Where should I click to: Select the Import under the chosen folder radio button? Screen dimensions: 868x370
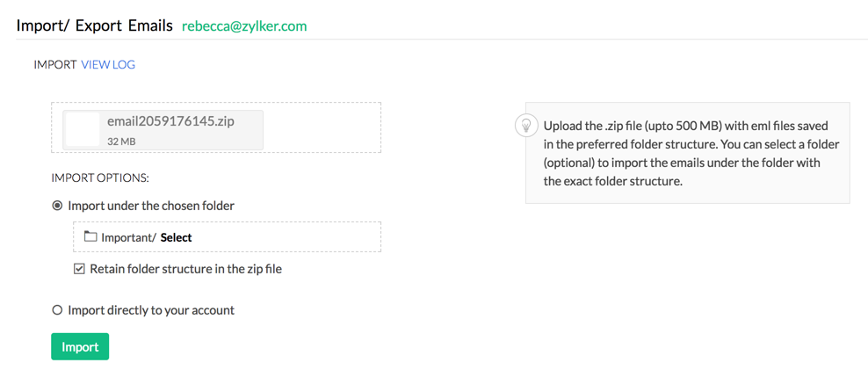click(x=57, y=206)
